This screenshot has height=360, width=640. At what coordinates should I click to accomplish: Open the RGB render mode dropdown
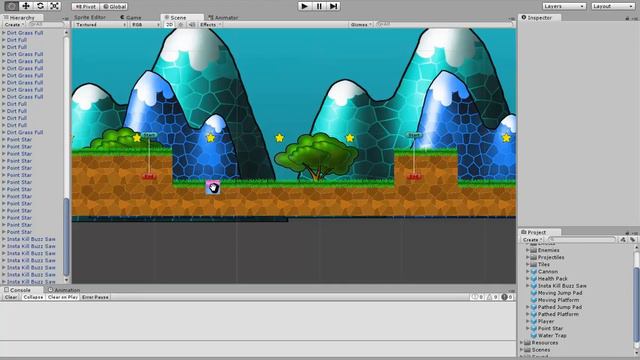pyautogui.click(x=145, y=24)
